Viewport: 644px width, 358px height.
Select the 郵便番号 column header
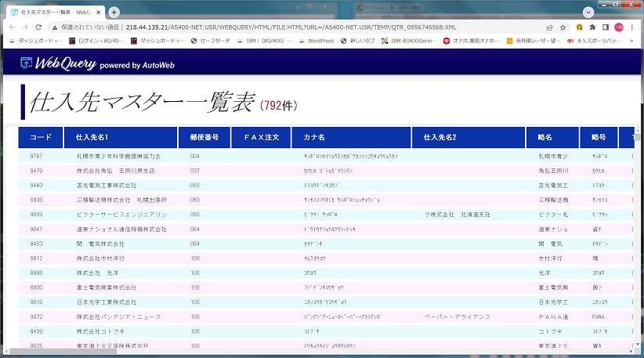204,137
